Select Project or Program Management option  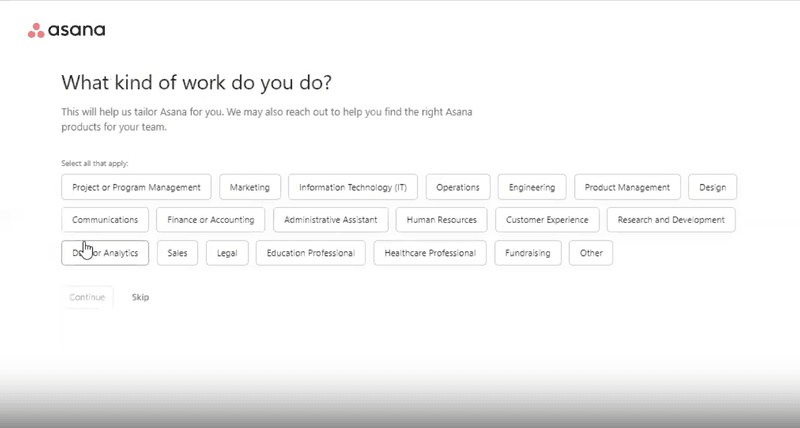(x=136, y=187)
